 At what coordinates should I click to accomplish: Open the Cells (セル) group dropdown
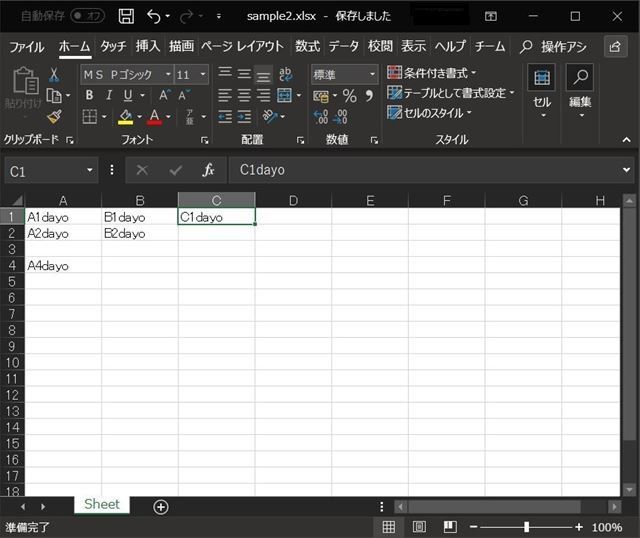(542, 91)
